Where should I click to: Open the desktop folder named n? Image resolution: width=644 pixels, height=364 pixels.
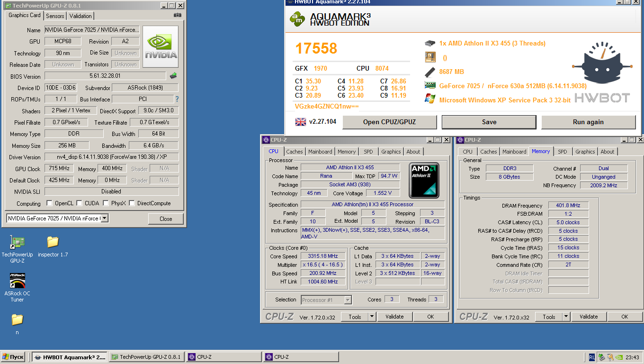(x=17, y=324)
